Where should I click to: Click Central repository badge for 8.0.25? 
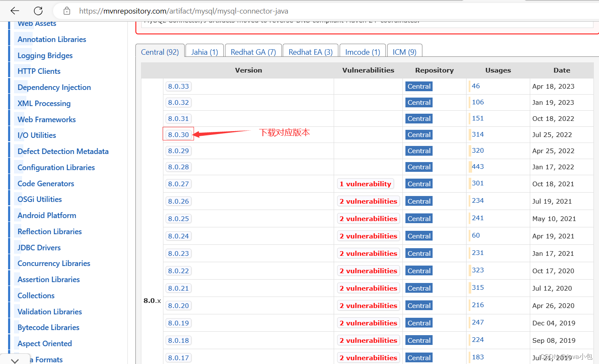419,219
